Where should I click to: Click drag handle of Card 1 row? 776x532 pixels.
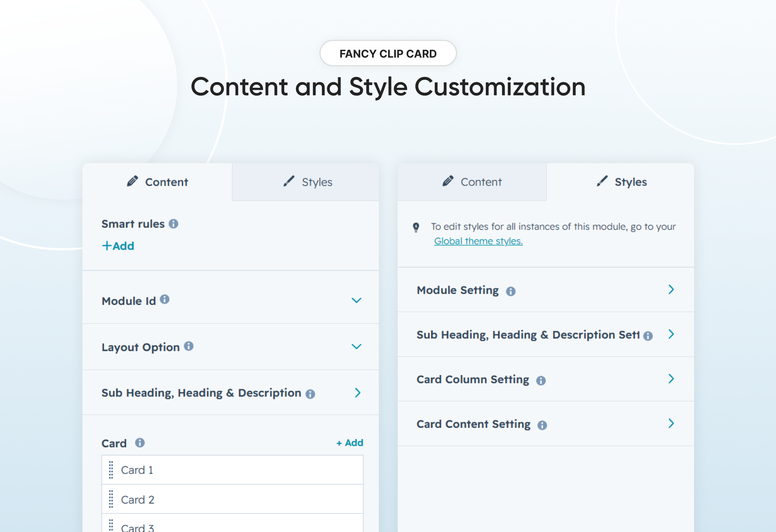tap(111, 470)
